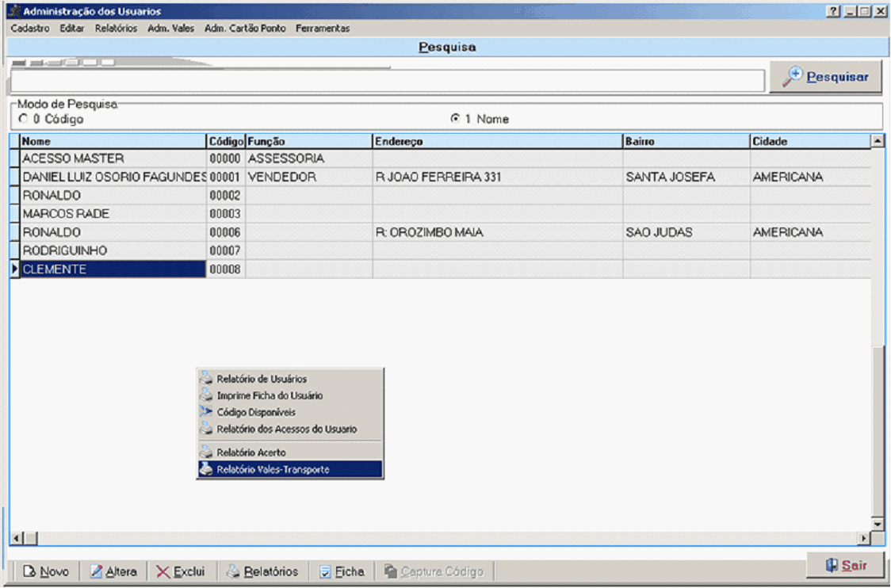Click the magnifier icon on Pesquisar button

pyautogui.click(x=792, y=77)
